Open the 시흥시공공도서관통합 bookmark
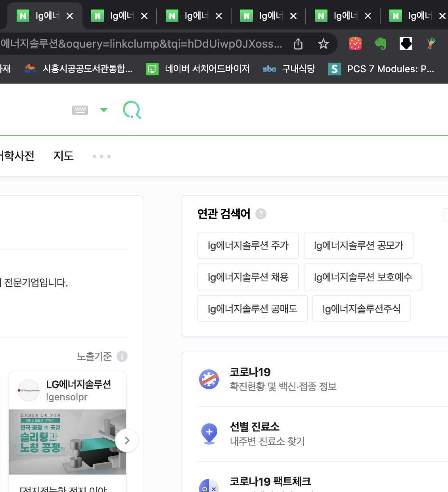The height and width of the screenshot is (492, 448). 78,69
